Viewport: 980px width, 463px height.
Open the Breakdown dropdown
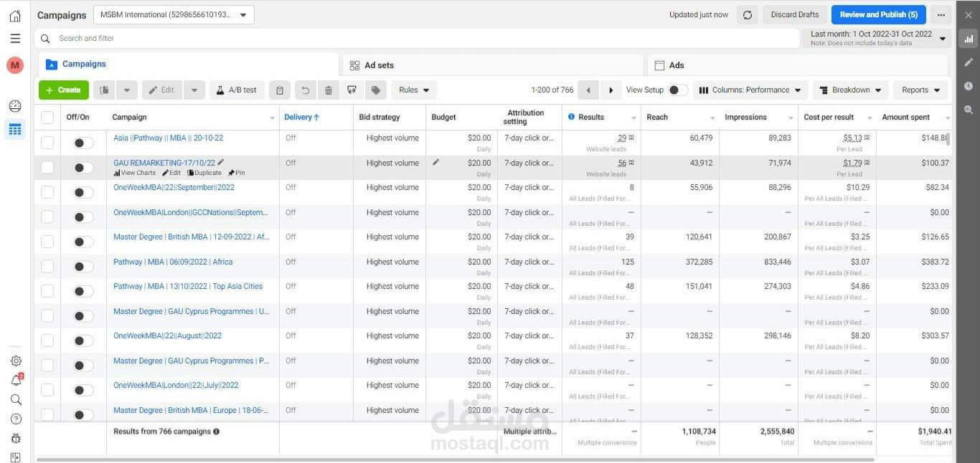click(850, 90)
